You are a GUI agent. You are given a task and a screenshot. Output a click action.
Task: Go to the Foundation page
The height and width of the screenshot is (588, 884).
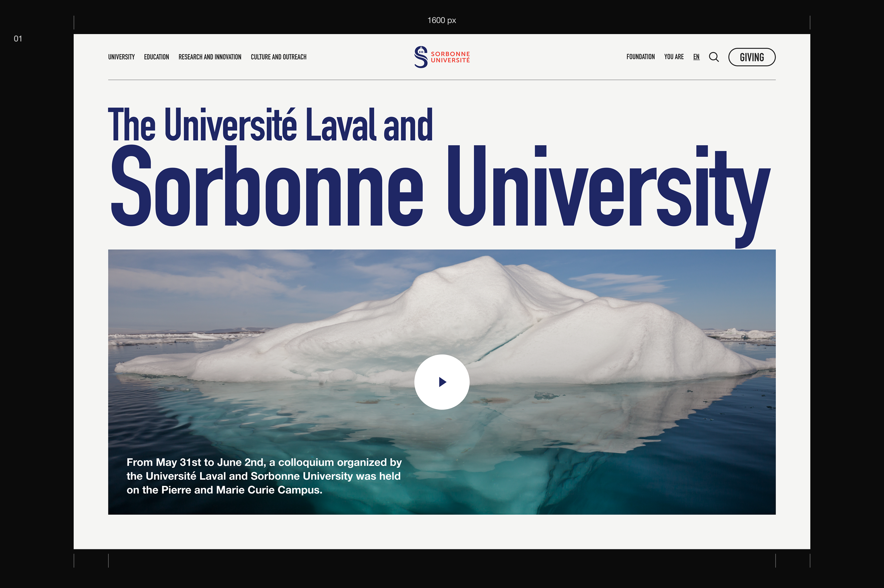(640, 57)
